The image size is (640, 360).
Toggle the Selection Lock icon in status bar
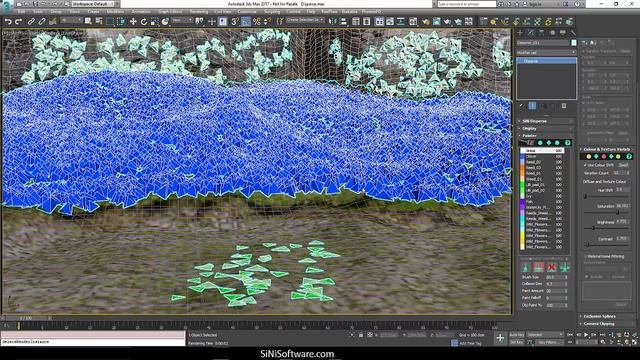(361, 335)
